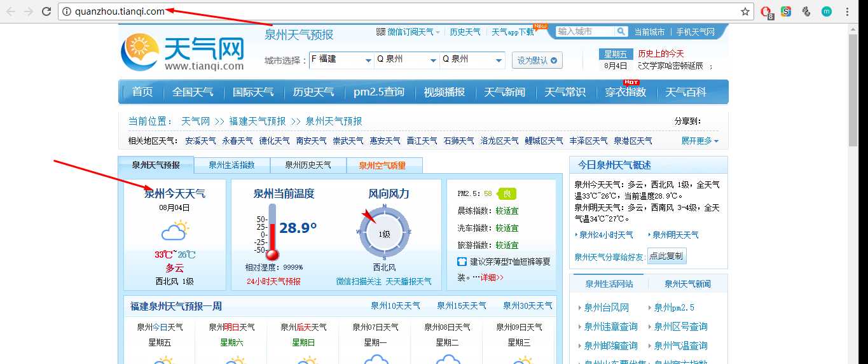This screenshot has width=868, height=364.
Task: Click the 点此复制 copy button
Action: (x=666, y=256)
